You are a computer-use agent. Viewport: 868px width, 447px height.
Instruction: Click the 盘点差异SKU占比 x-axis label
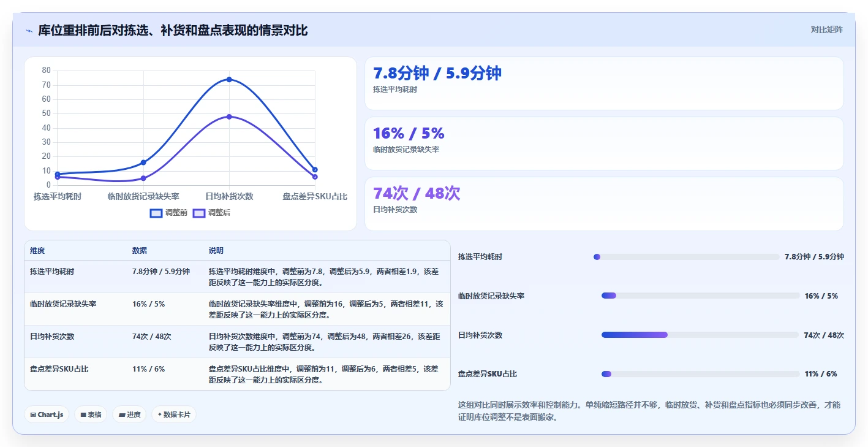(x=315, y=196)
